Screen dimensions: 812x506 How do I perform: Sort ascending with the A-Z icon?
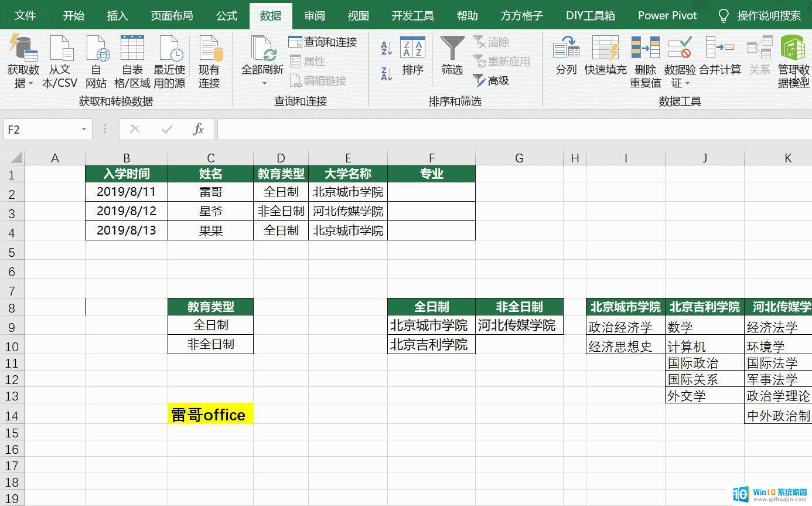[x=386, y=48]
